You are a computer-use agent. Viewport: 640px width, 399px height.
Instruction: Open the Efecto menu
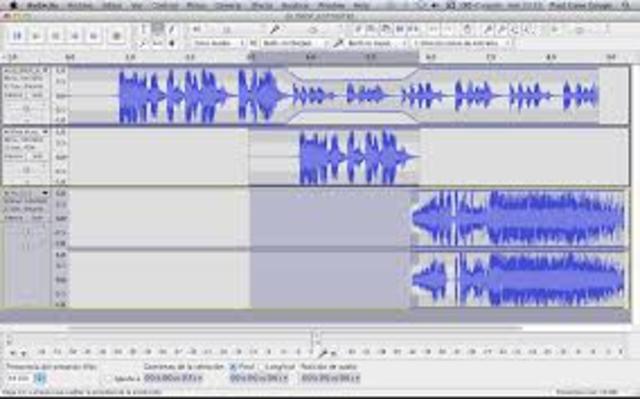[x=262, y=6]
